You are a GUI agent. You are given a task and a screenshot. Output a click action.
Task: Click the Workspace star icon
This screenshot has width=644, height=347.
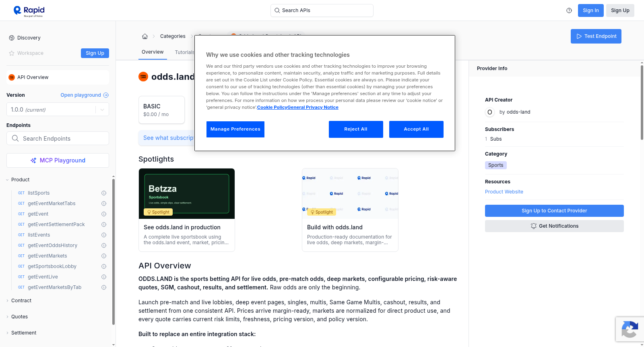point(12,53)
